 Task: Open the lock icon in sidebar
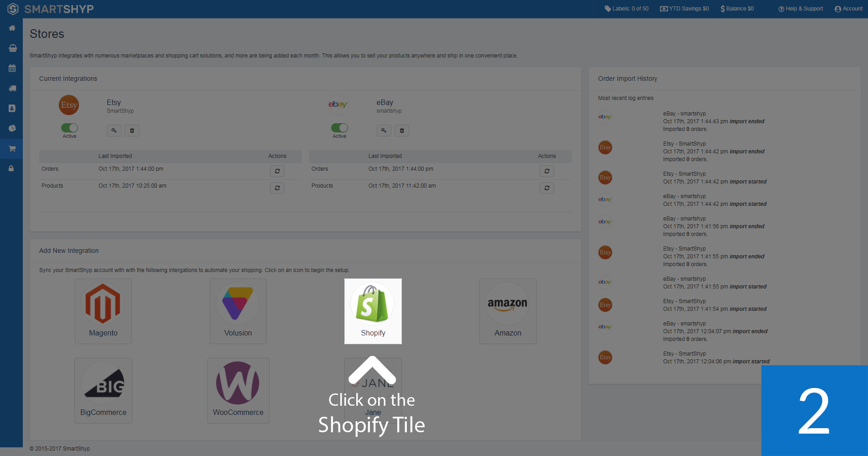(x=11, y=169)
